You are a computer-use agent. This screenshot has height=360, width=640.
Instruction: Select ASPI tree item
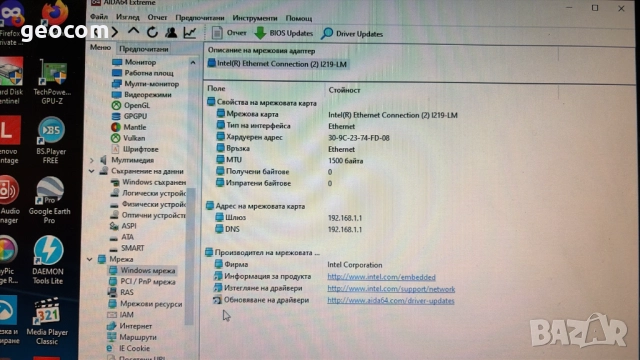[x=129, y=226]
